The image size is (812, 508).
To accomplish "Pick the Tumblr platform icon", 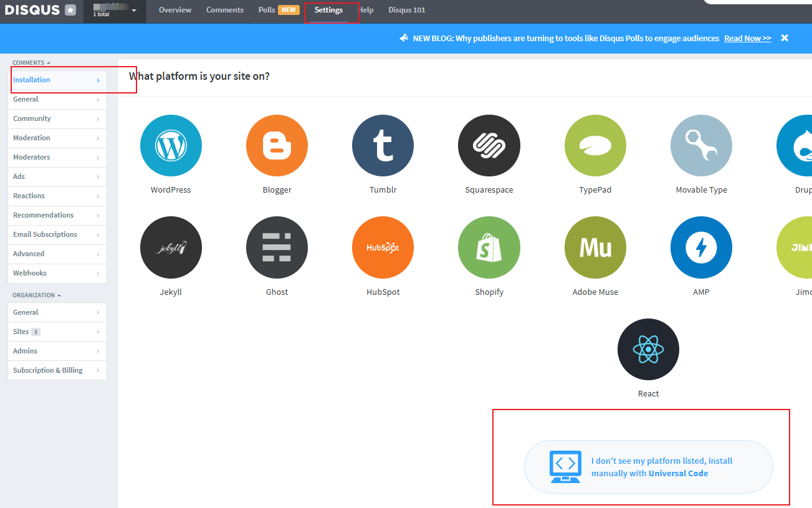I will pos(383,146).
